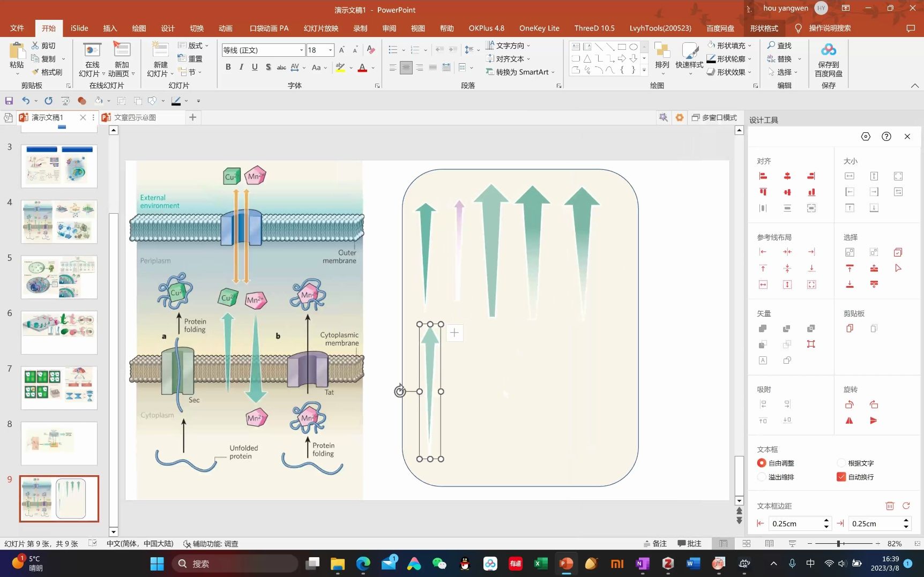Click the vertical flip icon under 旋转

coord(874,421)
